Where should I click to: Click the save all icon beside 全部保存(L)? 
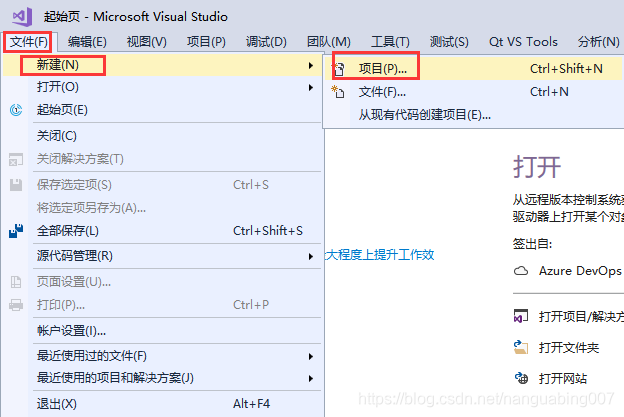pyautogui.click(x=16, y=231)
